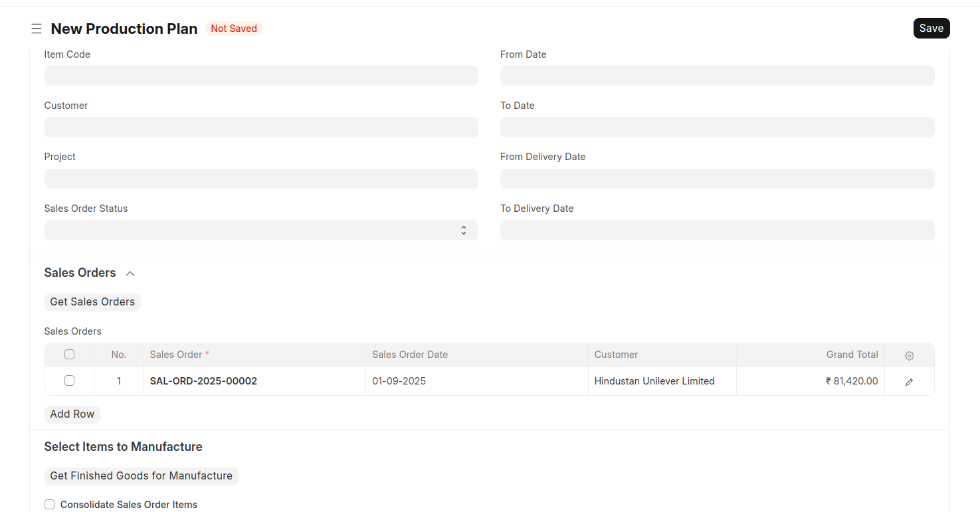This screenshot has width=980, height=512.
Task: Click Get Finished Goods for Manufacture
Action: [141, 476]
